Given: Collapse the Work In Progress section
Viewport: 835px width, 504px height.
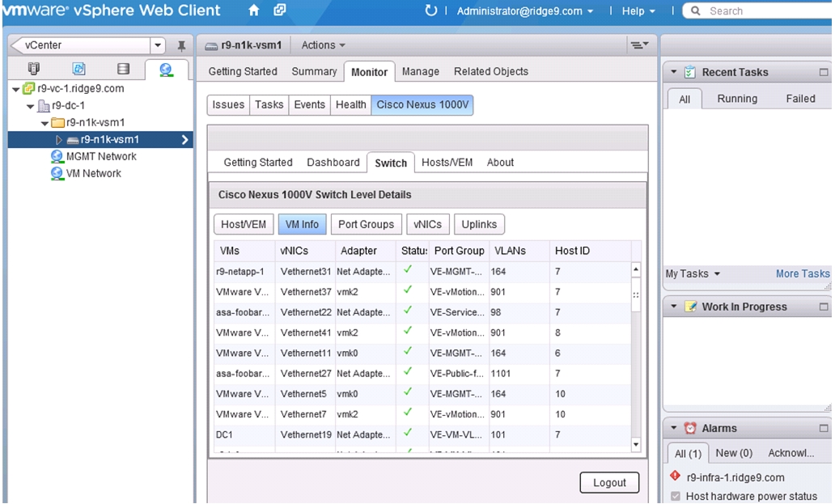Looking at the screenshot, I should pyautogui.click(x=674, y=306).
